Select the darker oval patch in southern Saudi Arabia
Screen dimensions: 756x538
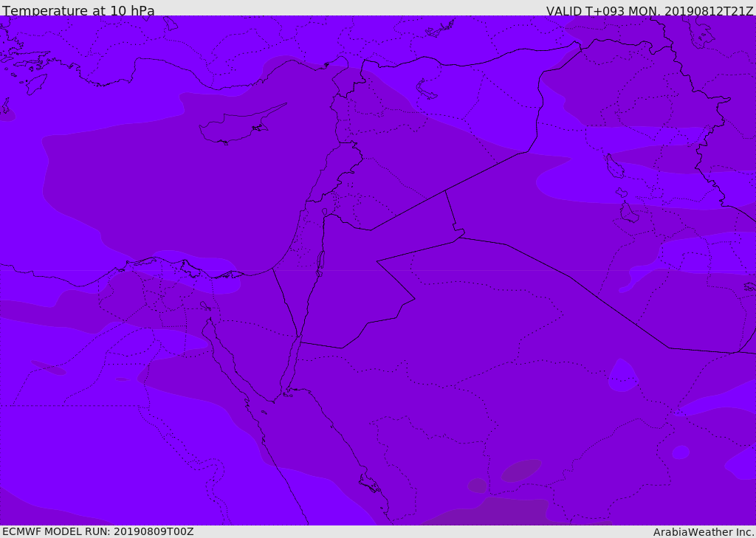[x=521, y=470]
